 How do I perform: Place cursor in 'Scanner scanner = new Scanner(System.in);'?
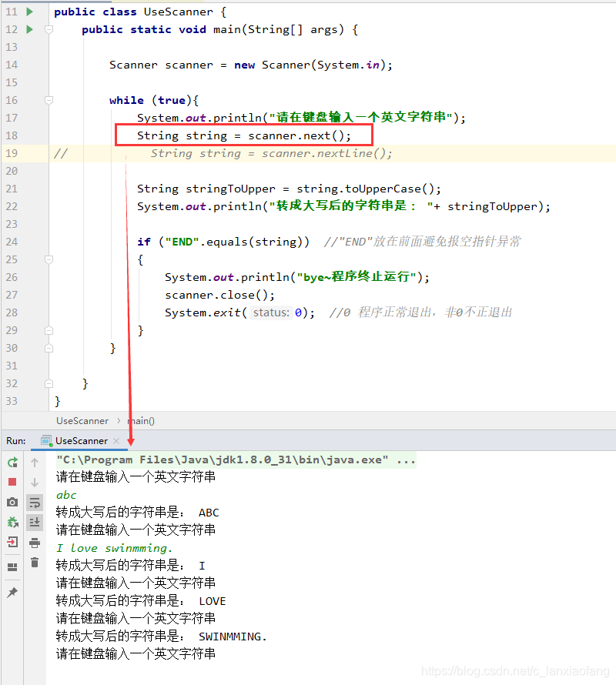click(251, 65)
